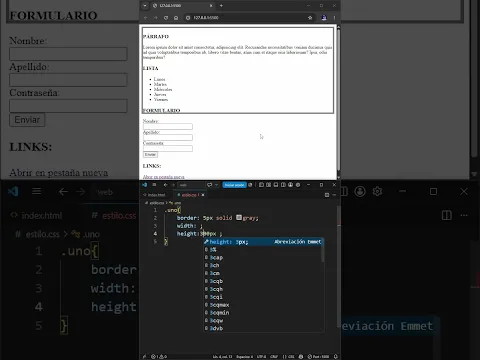Click the estilo.css breadcrumb item
This screenshot has height=360, width=480.
pos(156,203)
